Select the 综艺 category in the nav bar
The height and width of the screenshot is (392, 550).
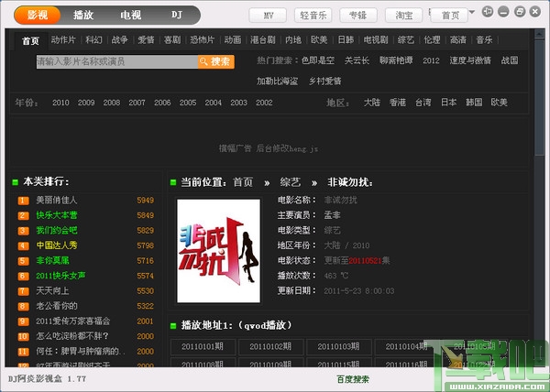406,40
